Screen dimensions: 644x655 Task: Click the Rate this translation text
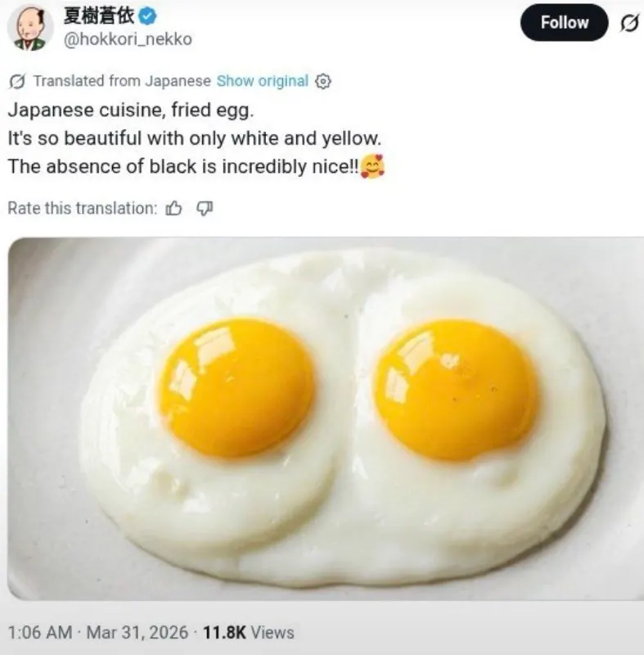82,208
